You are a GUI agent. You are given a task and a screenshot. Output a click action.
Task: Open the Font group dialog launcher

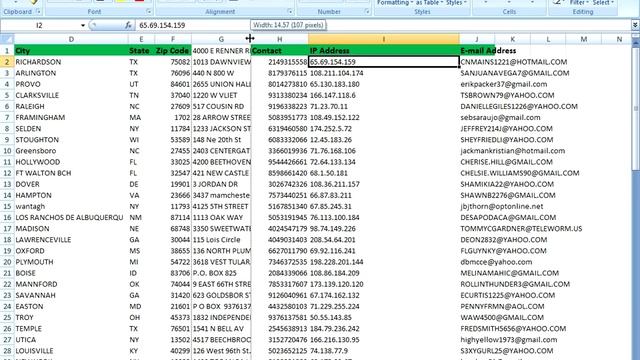pyautogui.click(x=149, y=12)
